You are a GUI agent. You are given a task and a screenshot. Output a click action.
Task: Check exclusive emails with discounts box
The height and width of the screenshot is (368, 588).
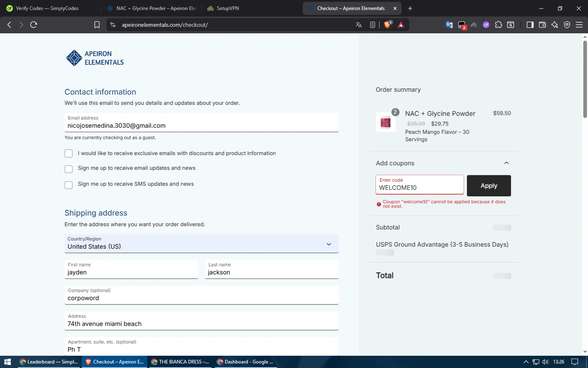coord(69,153)
